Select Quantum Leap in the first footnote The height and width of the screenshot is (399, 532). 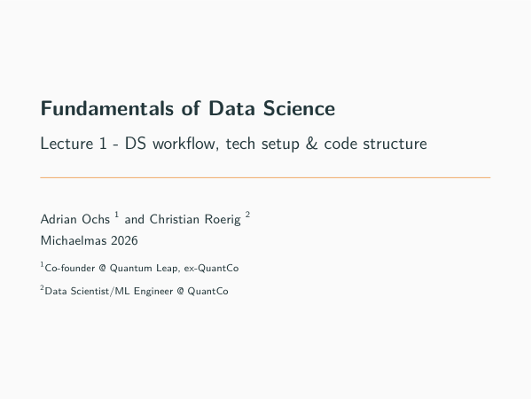click(144, 269)
